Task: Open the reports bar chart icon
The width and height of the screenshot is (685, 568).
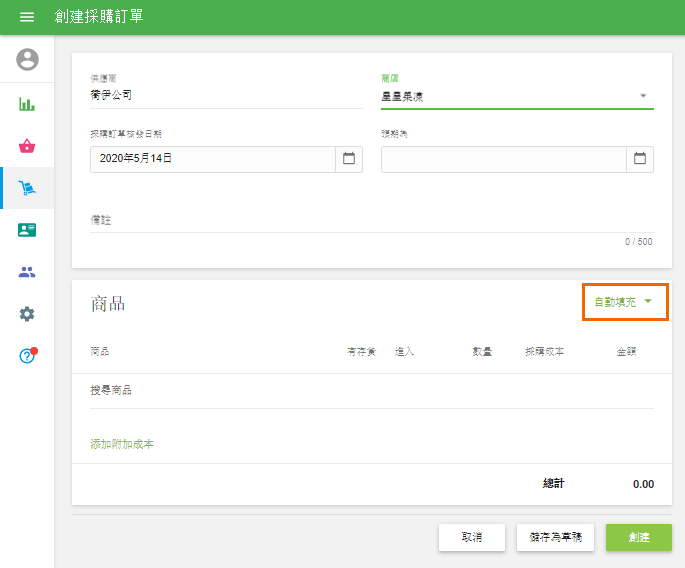Action: 27,104
